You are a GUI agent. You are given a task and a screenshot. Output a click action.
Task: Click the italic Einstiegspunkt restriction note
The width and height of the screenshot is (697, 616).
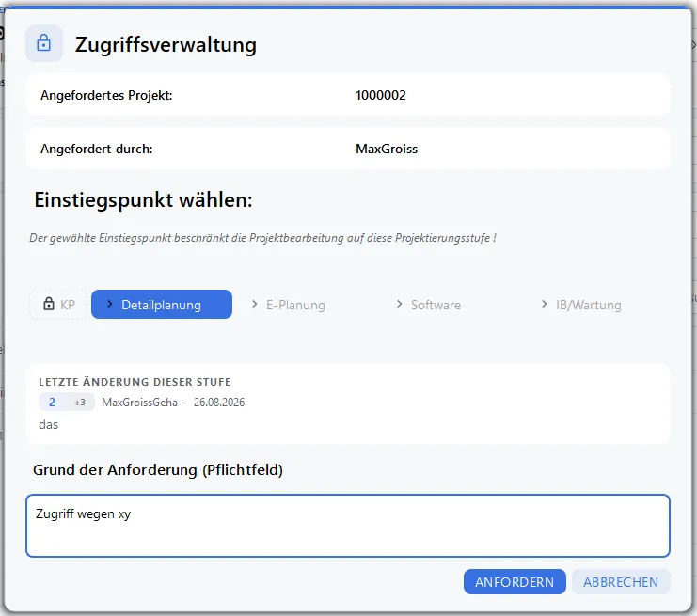(262, 238)
